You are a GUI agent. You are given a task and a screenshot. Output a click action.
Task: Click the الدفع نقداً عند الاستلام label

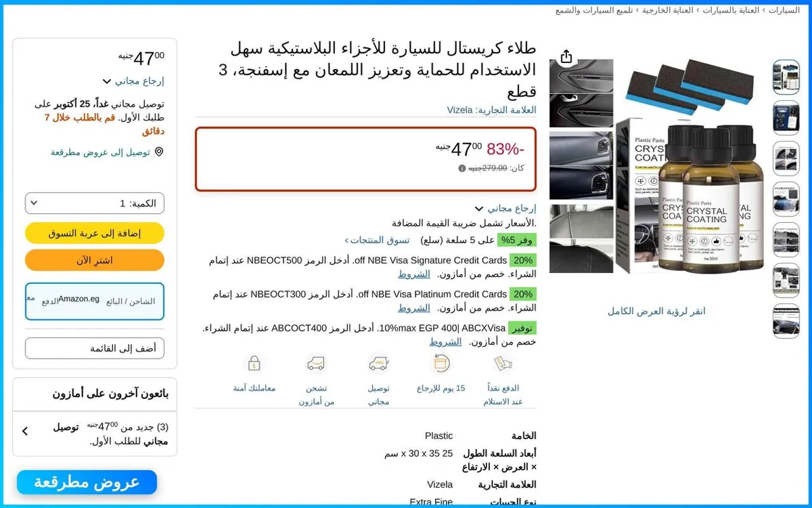(503, 395)
